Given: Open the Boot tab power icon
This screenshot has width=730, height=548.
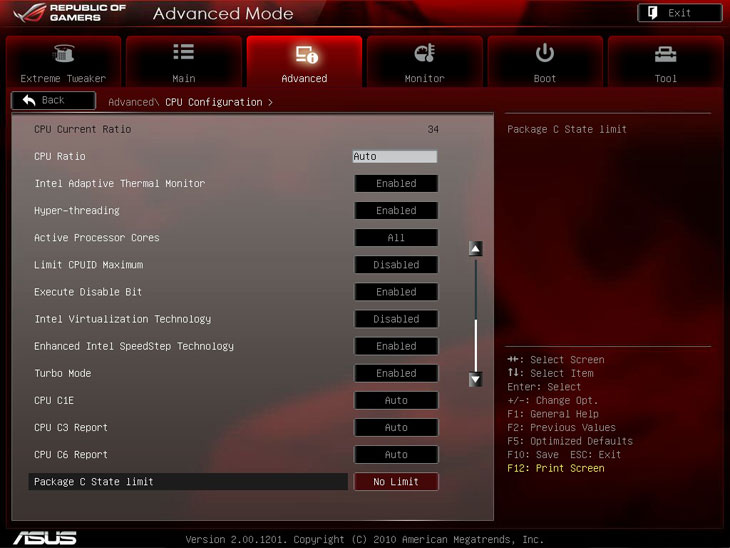Looking at the screenshot, I should (545, 54).
